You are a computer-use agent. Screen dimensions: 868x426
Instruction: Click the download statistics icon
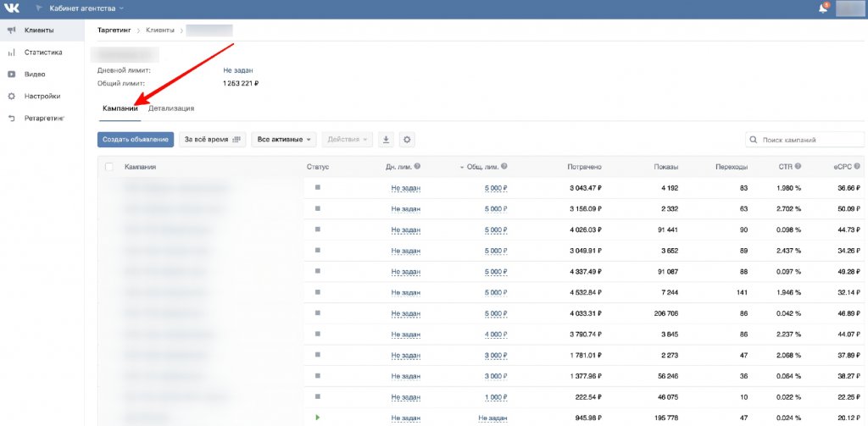(387, 139)
